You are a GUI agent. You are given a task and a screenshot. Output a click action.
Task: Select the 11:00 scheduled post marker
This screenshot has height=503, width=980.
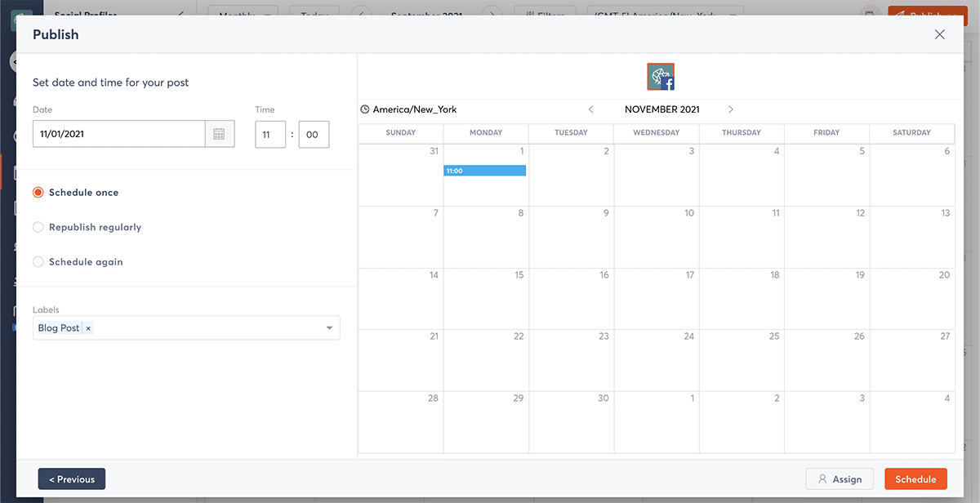pyautogui.click(x=484, y=171)
